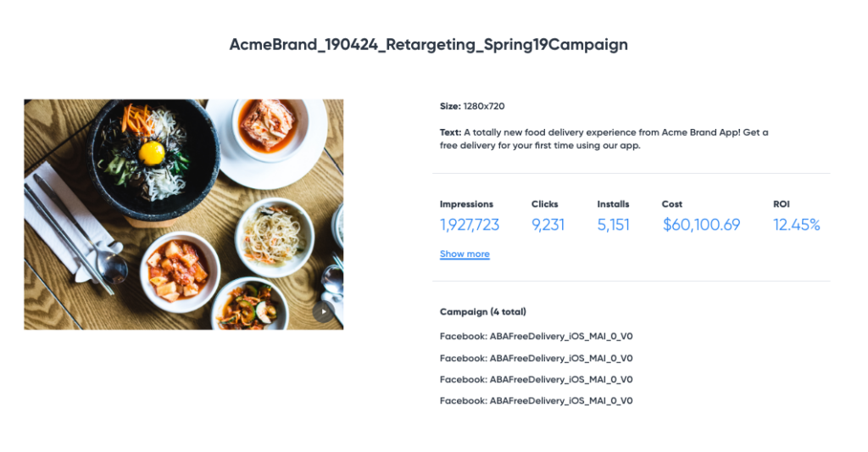868x452 pixels.
Task: Click the Campaign (4 total) heading
Action: pyautogui.click(x=483, y=312)
